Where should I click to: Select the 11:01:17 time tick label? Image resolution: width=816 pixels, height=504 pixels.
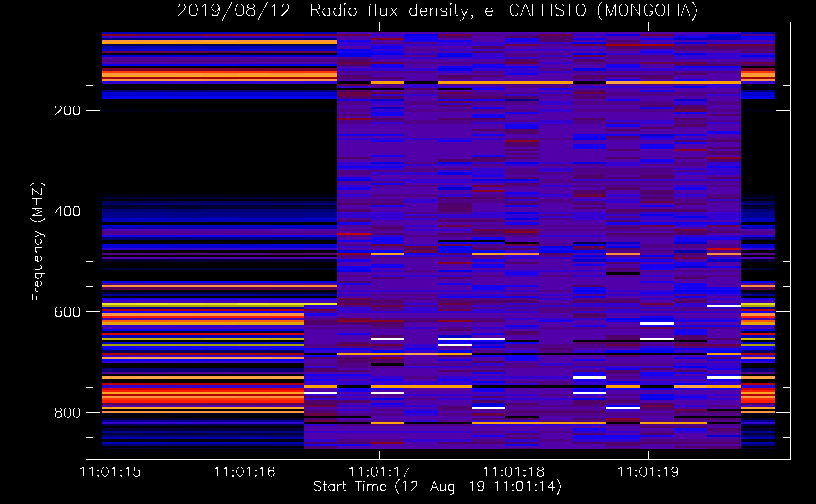(379, 472)
